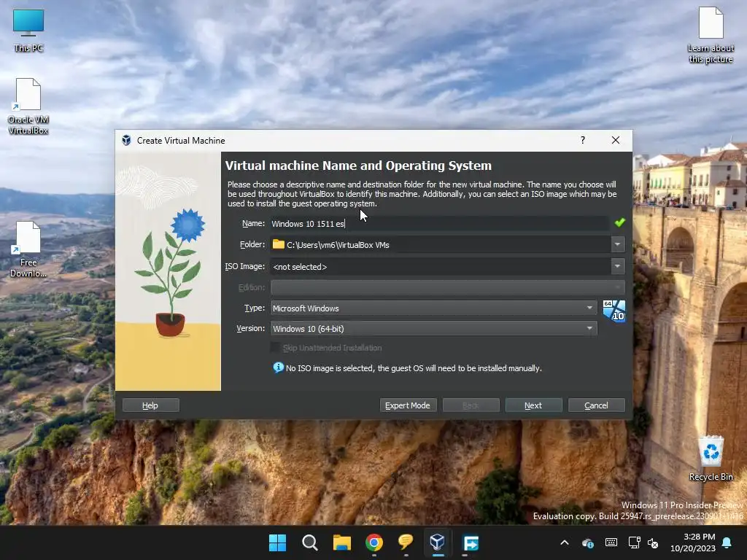Click the VirtualBox cube icon in dialog title bar
The width and height of the screenshot is (747, 560).
[x=126, y=141]
